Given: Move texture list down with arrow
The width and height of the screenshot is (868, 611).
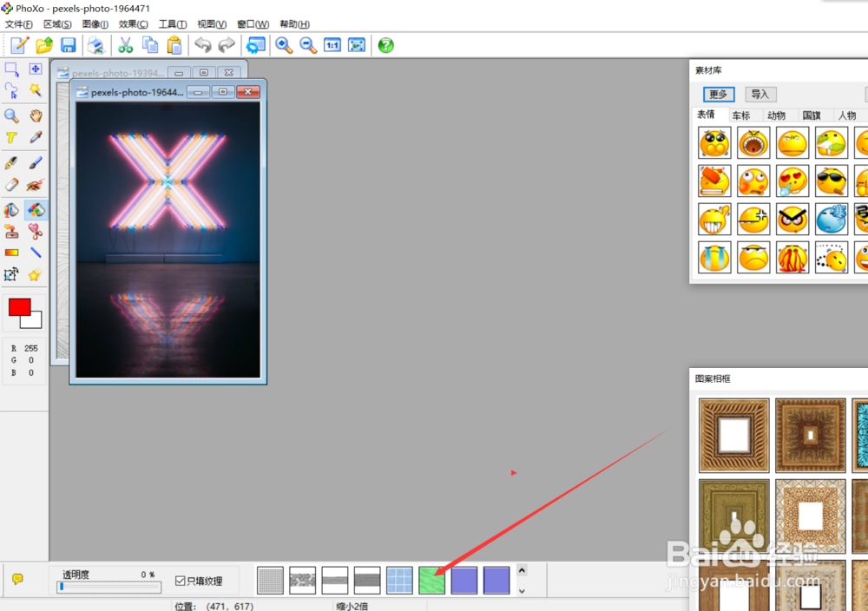Looking at the screenshot, I should [x=522, y=590].
